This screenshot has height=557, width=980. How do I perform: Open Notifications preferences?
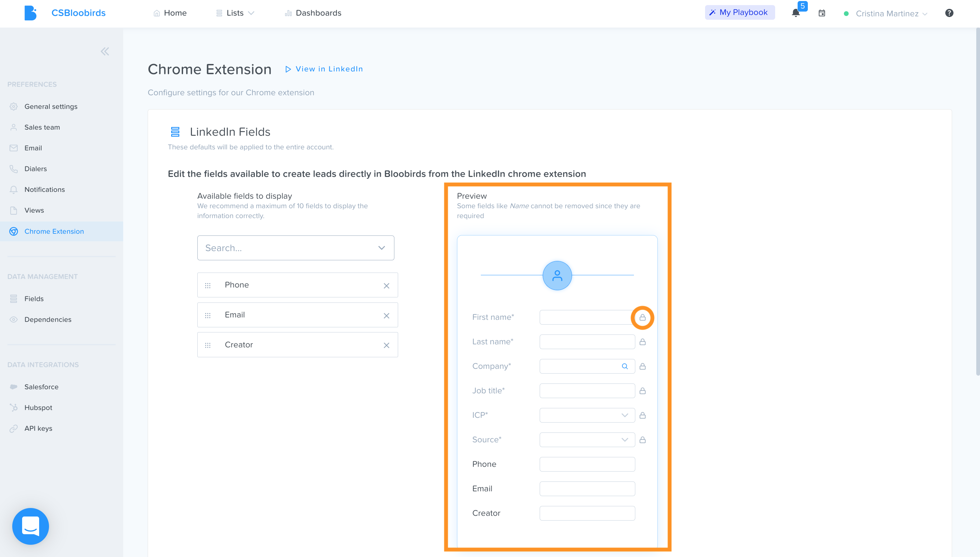45,190
